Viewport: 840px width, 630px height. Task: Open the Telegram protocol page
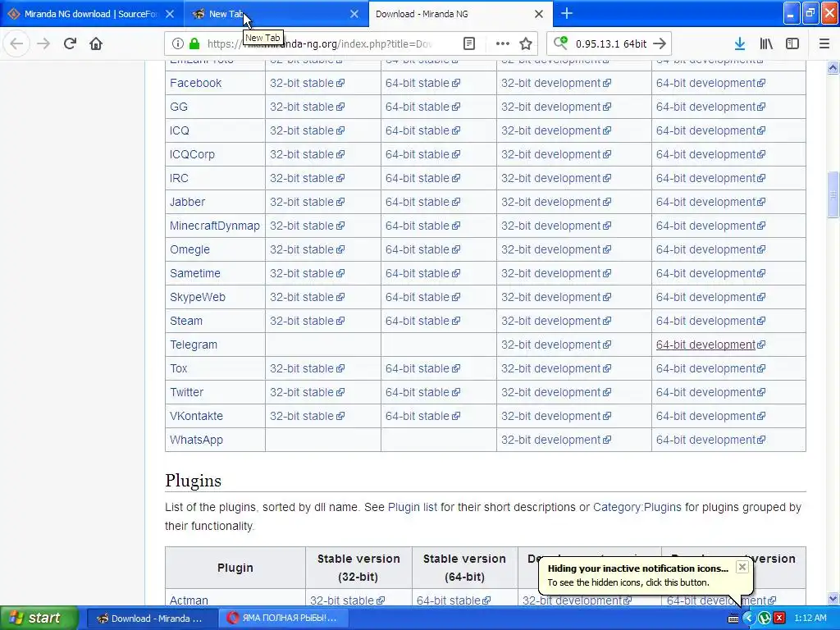(x=194, y=345)
